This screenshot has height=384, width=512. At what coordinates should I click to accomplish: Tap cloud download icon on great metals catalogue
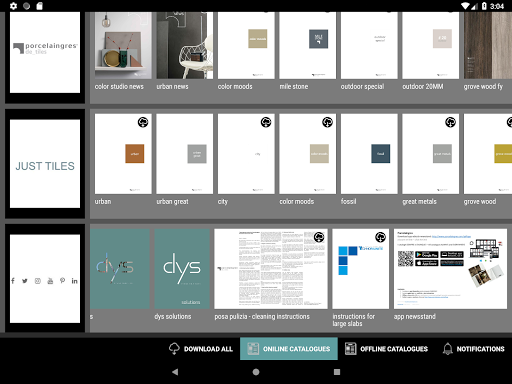pos(450,122)
